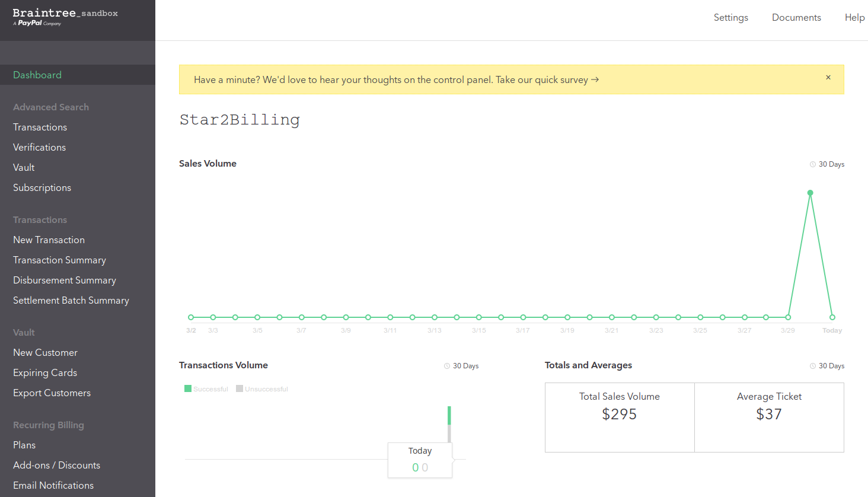
Task: Create a New Transaction
Action: pyautogui.click(x=49, y=240)
